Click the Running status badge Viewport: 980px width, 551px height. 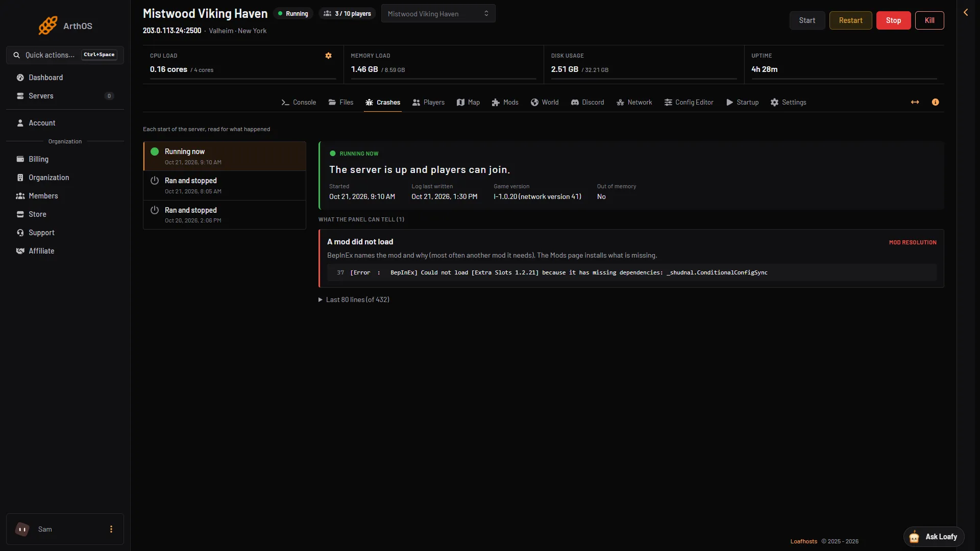[x=293, y=14]
